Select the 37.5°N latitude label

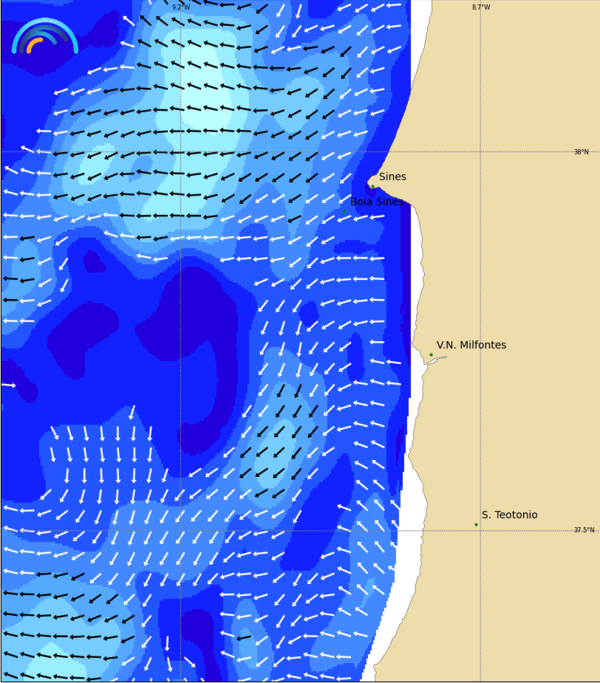point(583,530)
